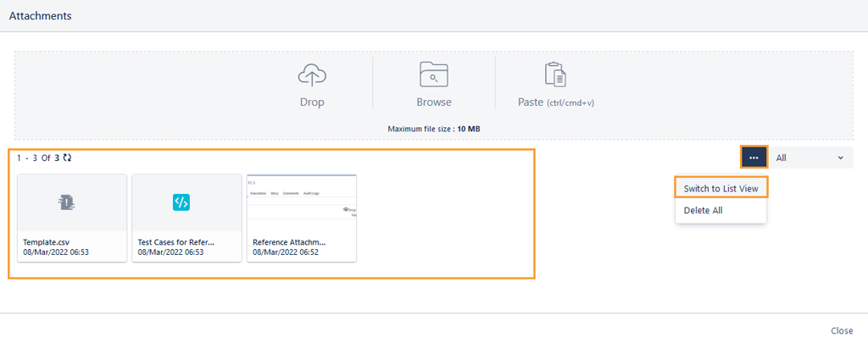Click the Browse folder search icon
868x343 pixels.
pyautogui.click(x=433, y=75)
